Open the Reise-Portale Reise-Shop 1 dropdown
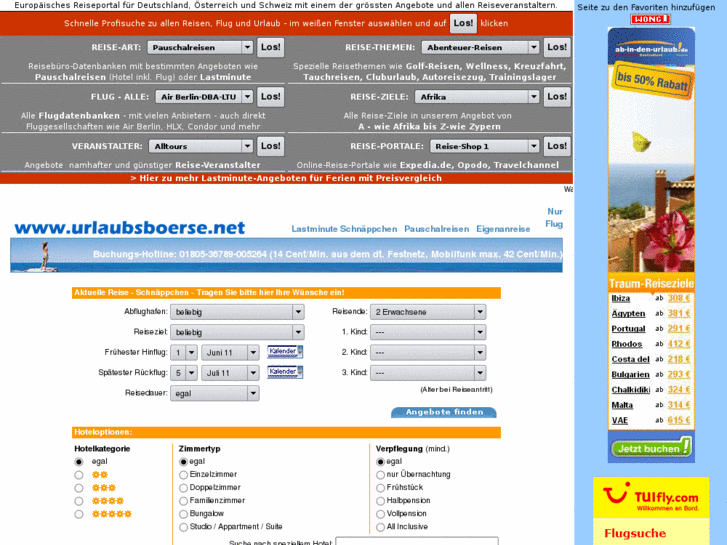Viewport: 727px width, 545px height. (485, 147)
